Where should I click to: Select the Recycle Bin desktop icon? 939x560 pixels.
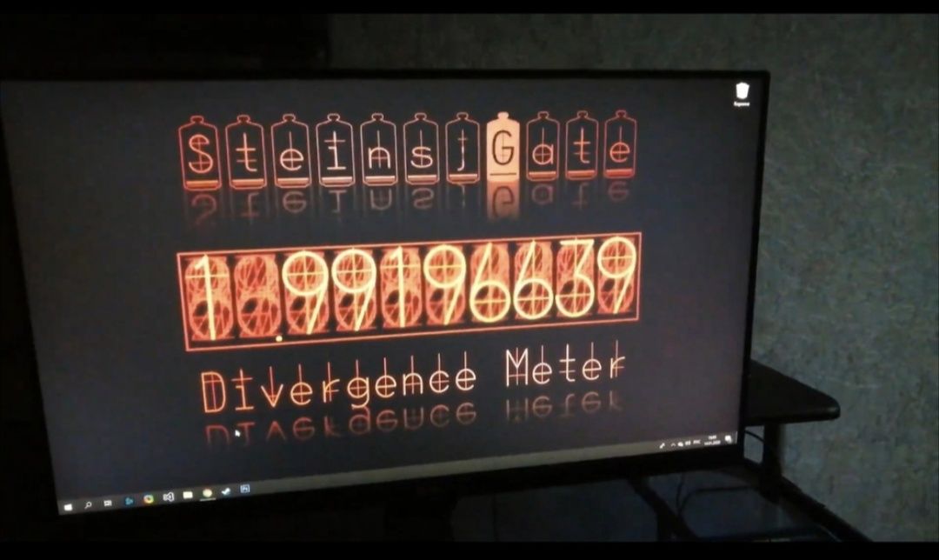pyautogui.click(x=742, y=95)
